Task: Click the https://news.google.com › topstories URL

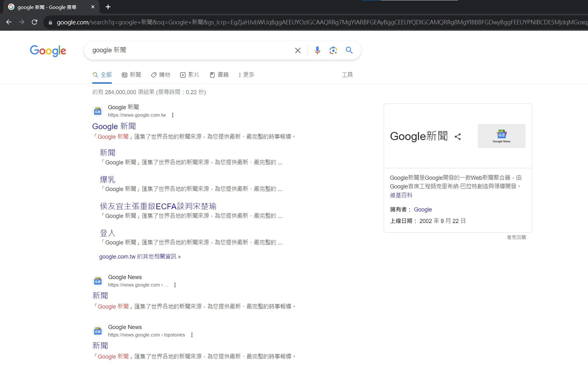Action: point(147,335)
